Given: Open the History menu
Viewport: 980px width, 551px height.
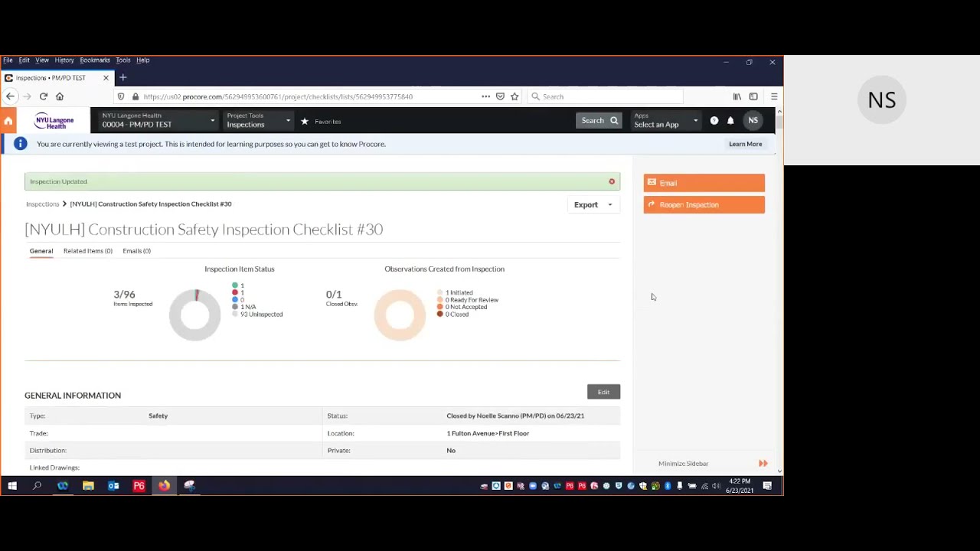Looking at the screenshot, I should (64, 60).
